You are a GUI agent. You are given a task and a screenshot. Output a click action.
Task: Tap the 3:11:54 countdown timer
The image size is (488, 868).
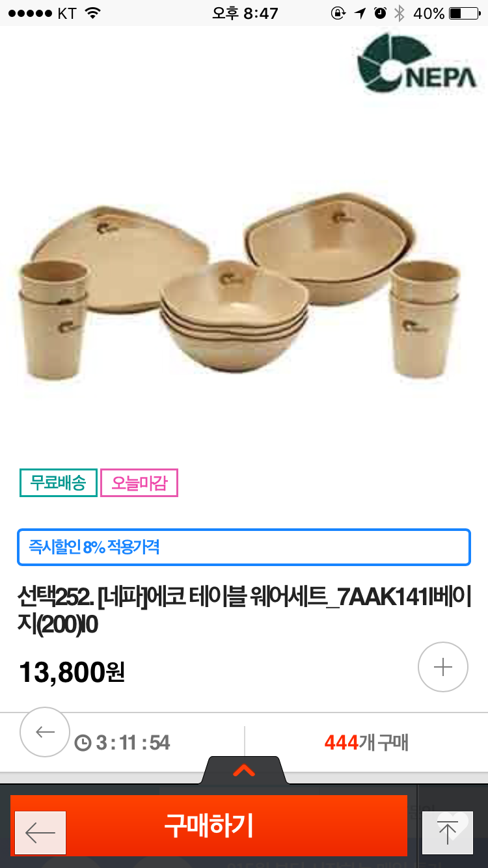(133, 742)
